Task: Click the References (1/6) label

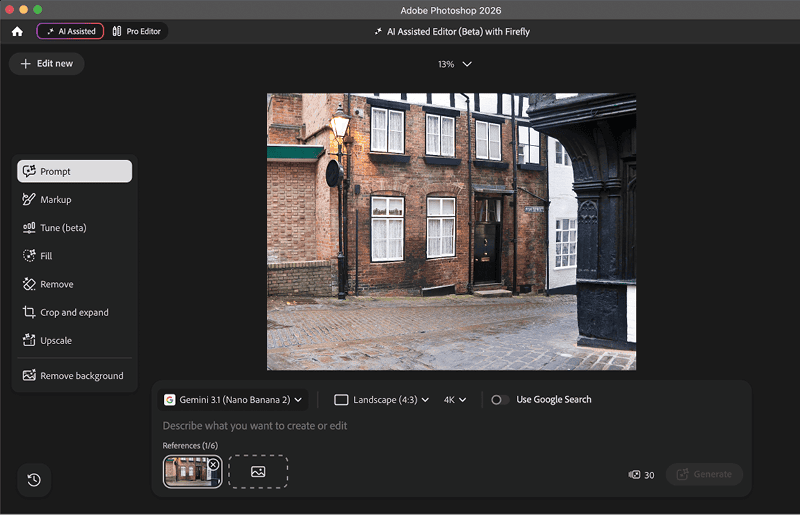Action: (190, 446)
